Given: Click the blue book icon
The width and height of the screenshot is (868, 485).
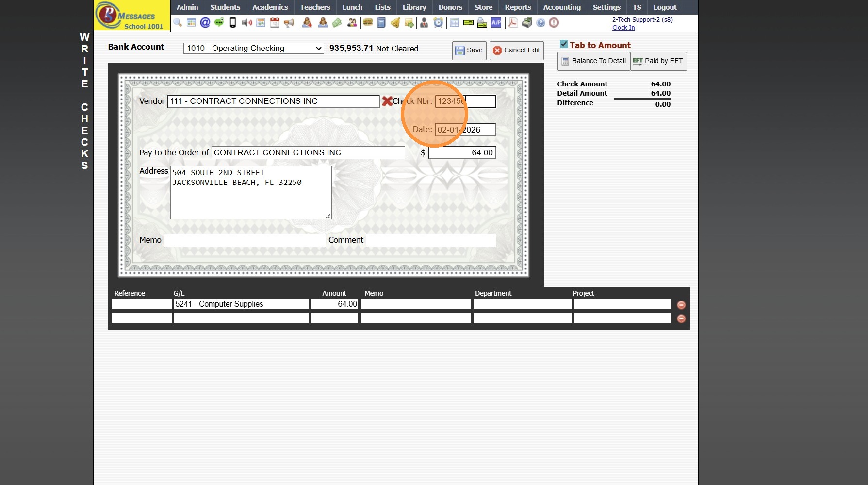Looking at the screenshot, I should click(381, 22).
